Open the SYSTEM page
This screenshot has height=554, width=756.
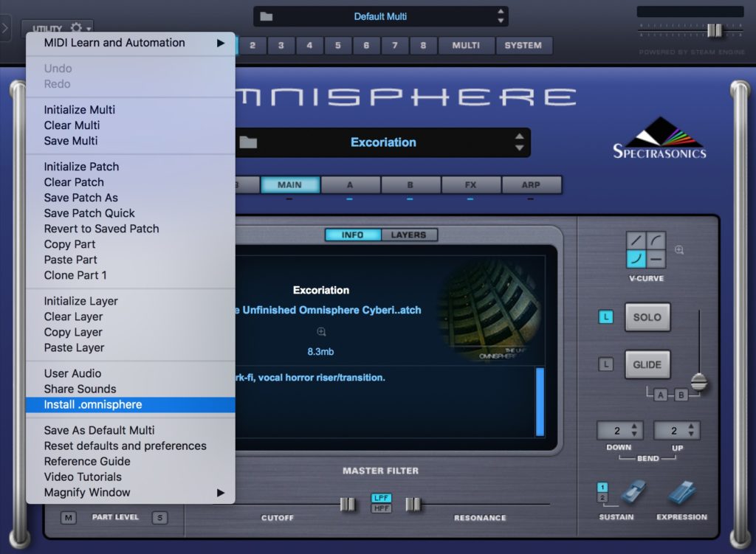[x=523, y=45]
